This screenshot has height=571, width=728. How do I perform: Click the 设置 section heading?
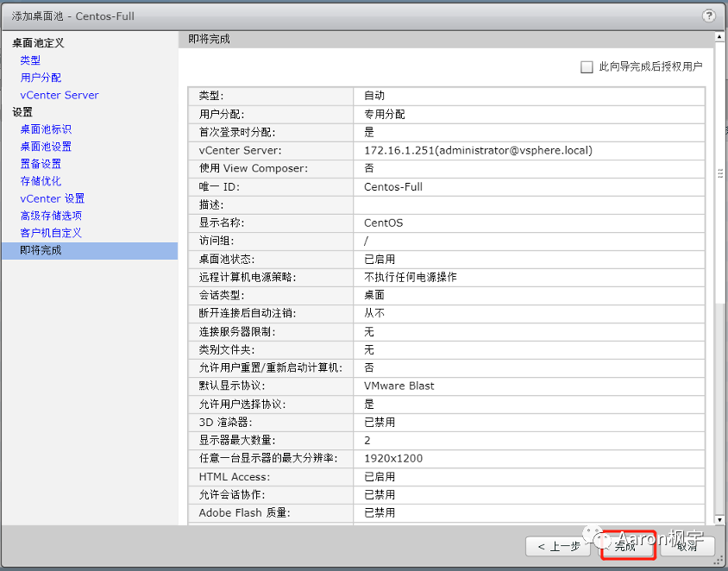pyautogui.click(x=22, y=112)
